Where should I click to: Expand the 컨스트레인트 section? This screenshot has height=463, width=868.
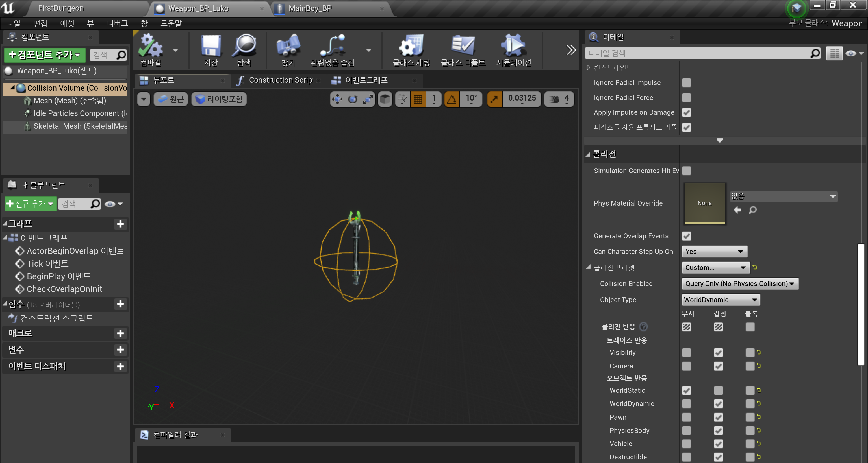point(588,67)
